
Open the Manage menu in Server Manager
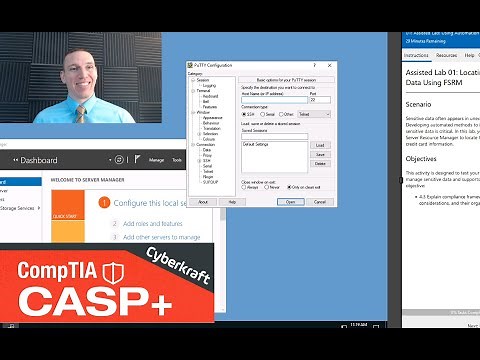point(156,160)
